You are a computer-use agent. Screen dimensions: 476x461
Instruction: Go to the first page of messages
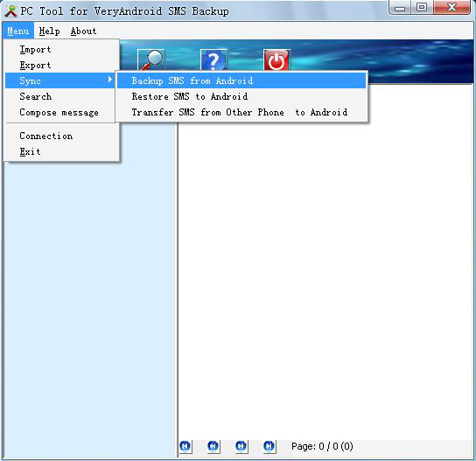(x=185, y=446)
